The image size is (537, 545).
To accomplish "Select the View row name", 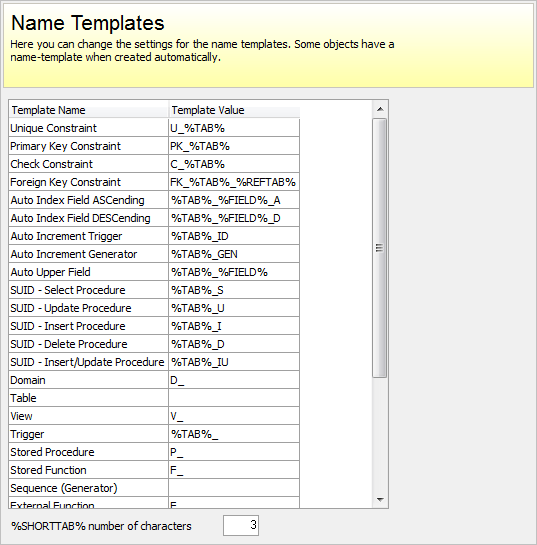I will [89, 416].
